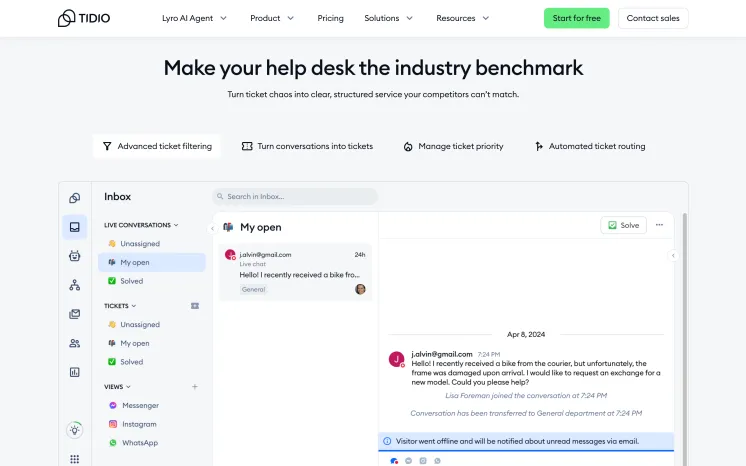The image size is (746, 466).
Task: Open the Lyro chatbot icon in sidebar
Action: (x=75, y=256)
